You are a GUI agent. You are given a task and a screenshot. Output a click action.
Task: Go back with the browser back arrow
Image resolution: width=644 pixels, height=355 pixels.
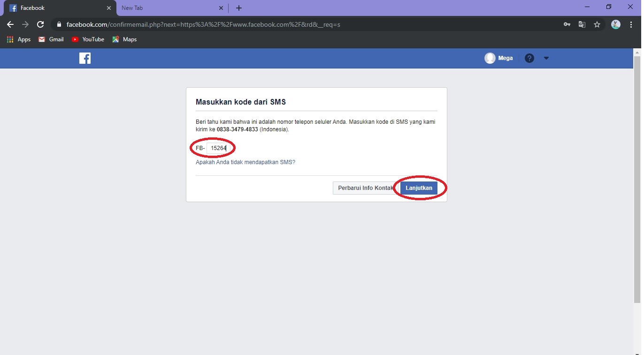(x=10, y=24)
